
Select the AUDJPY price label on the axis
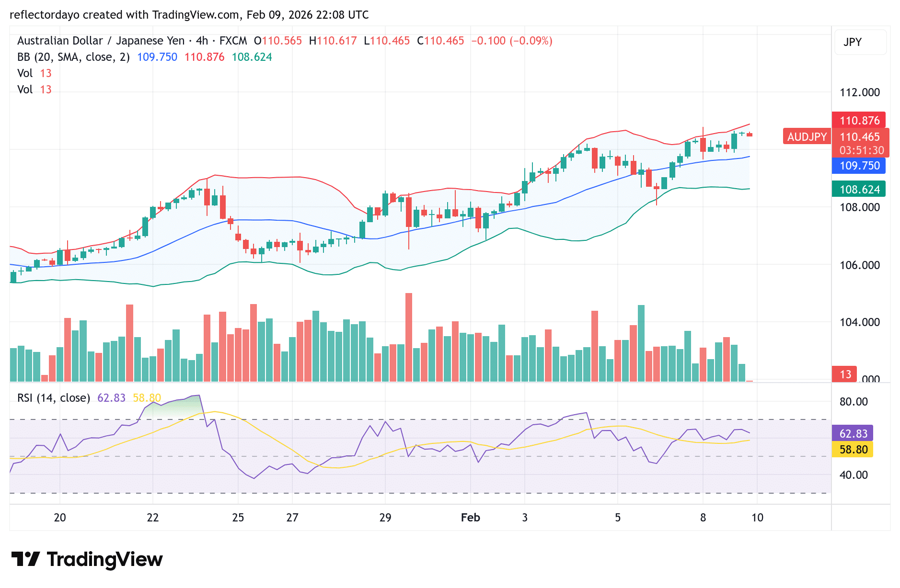pos(807,137)
